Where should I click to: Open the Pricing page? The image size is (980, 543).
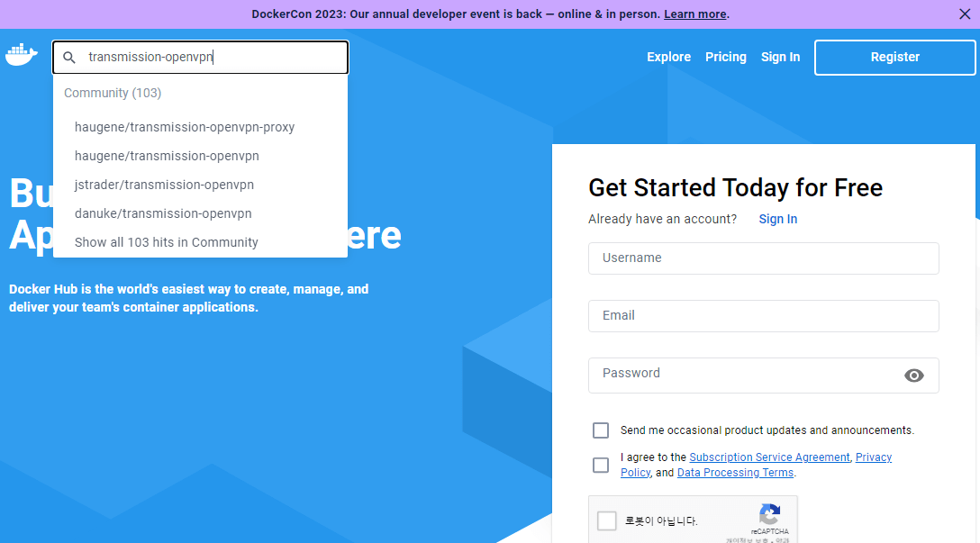click(726, 57)
